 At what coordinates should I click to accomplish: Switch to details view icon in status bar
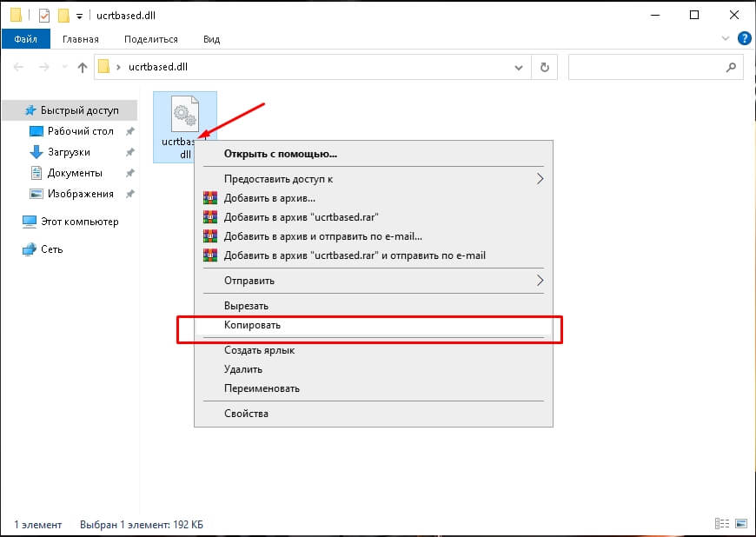(722, 523)
